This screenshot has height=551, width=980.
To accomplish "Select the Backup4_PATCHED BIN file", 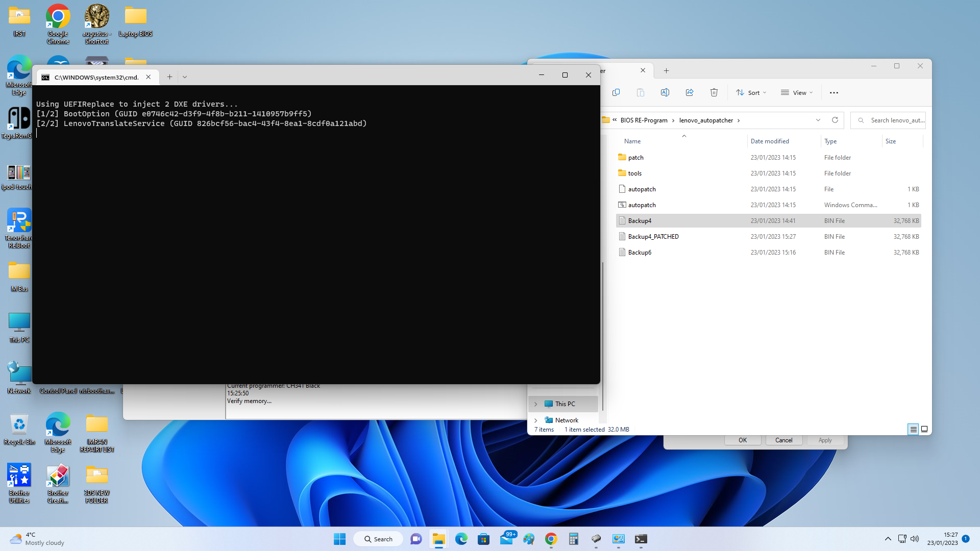I will pyautogui.click(x=653, y=237).
